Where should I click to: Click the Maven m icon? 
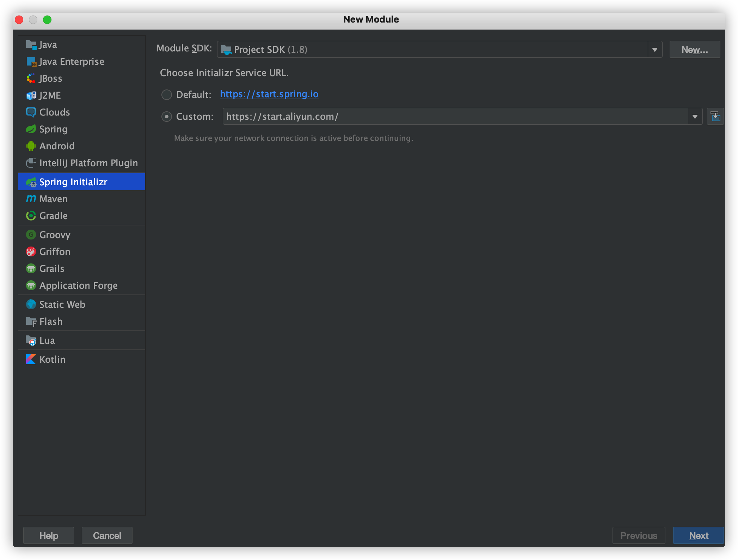(31, 199)
